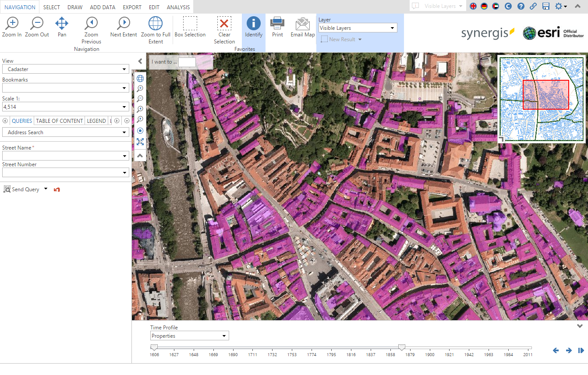Open the Scale dropdown
588x375 pixels.
pos(124,107)
